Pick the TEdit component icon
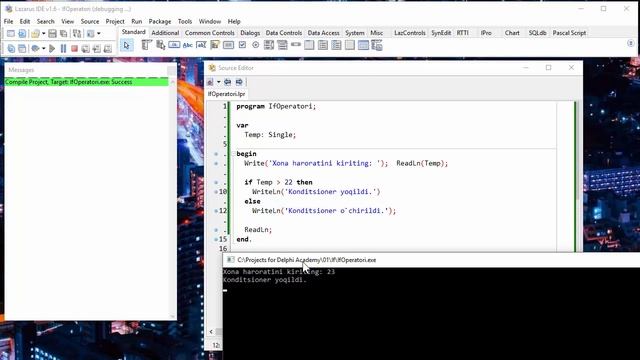The width and height of the screenshot is (640, 360). (x=201, y=45)
